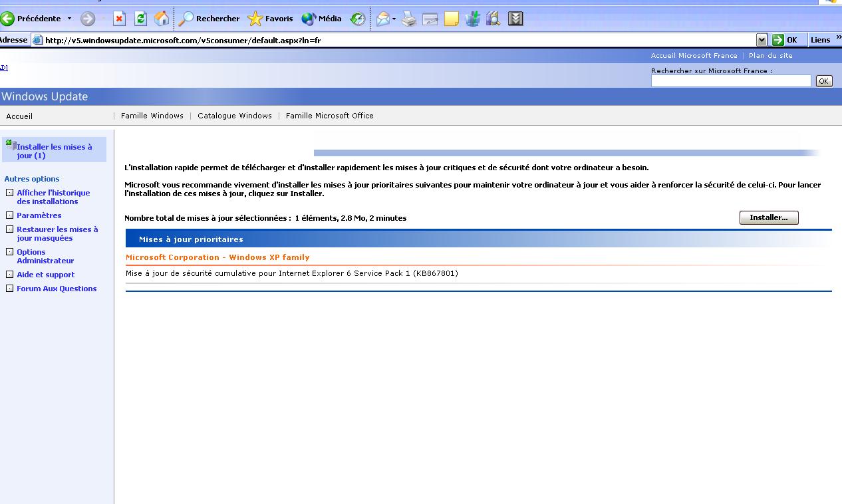This screenshot has width=842, height=504.
Task: Open the Paramètres sidebar link
Action: click(39, 215)
